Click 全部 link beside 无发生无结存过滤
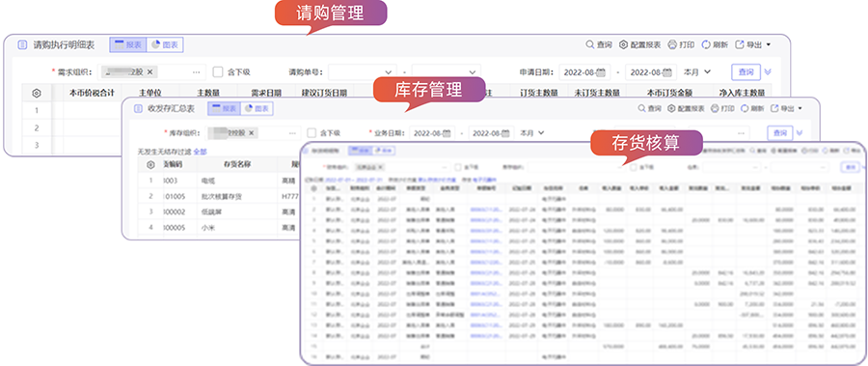The image size is (868, 366). coord(200,151)
